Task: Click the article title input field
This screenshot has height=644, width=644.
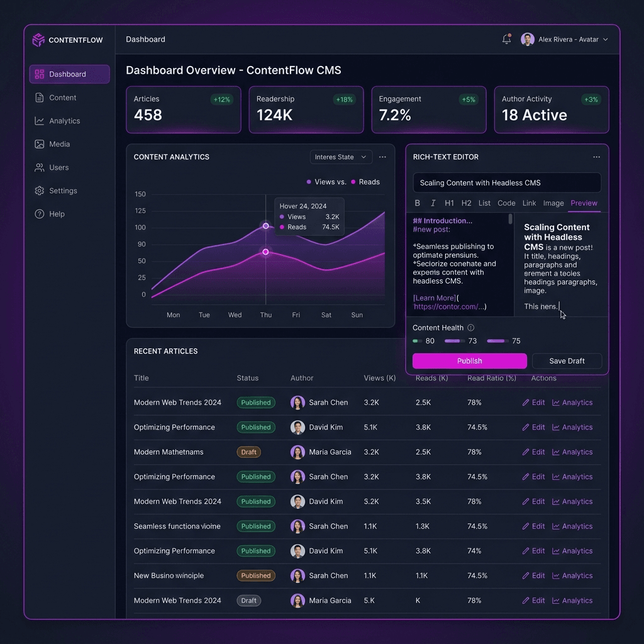Action: pos(507,183)
